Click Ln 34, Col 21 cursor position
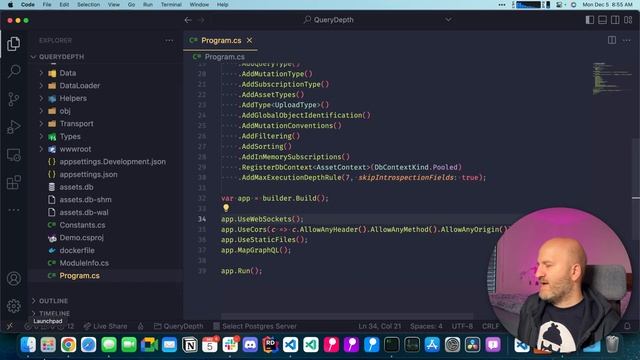This screenshot has height=360, width=640. click(380, 326)
